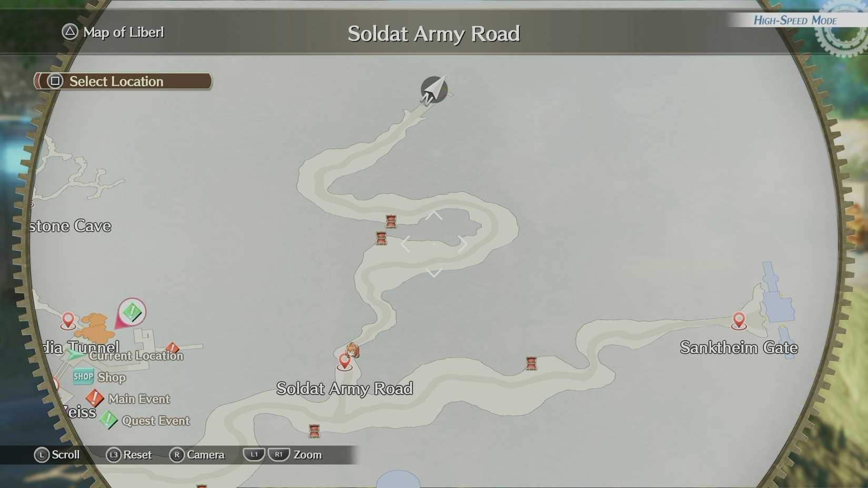This screenshot has width=868, height=488.
Task: Click the Sanktheim Gate red location pin
Action: coord(739,320)
